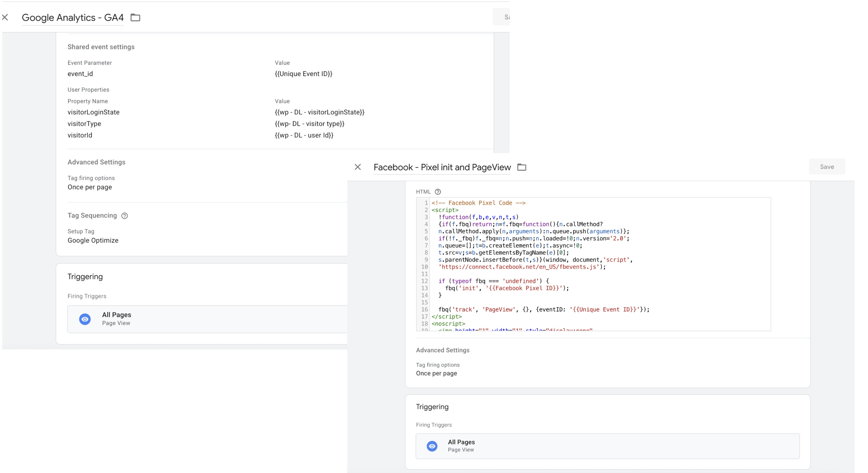Select the {{wp- DL - visitor type}} value
This screenshot has width=868, height=473.
(x=309, y=123)
